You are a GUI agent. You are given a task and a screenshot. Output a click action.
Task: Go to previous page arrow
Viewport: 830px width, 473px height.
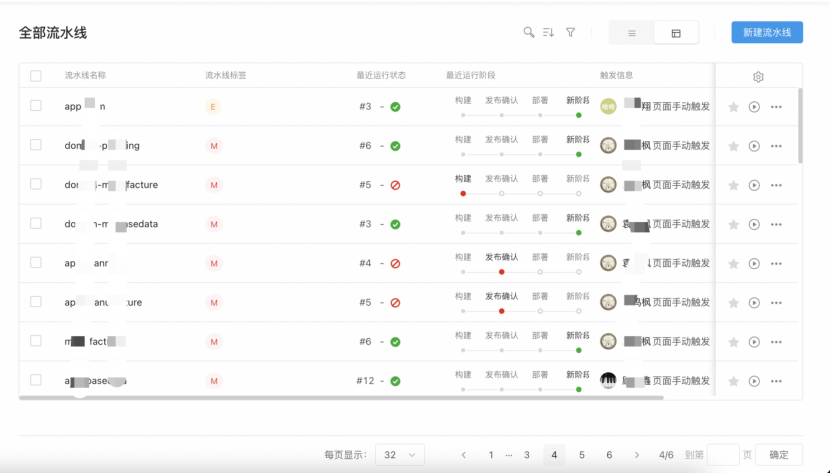(x=464, y=454)
